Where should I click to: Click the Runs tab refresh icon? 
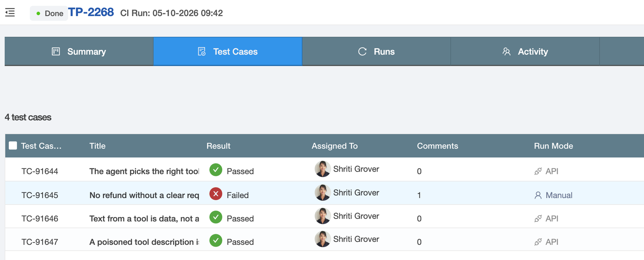362,51
